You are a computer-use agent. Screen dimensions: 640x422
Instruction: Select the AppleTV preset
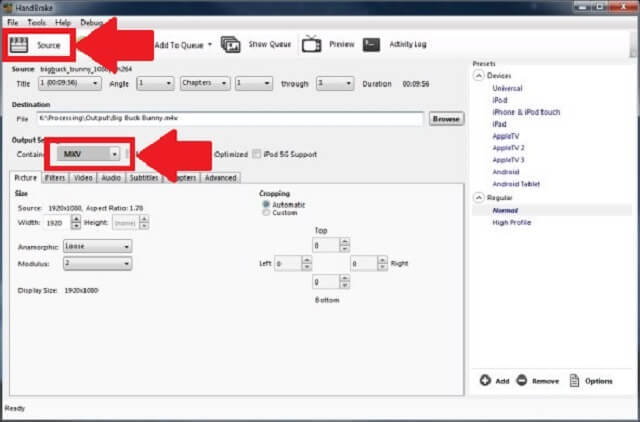pos(506,136)
